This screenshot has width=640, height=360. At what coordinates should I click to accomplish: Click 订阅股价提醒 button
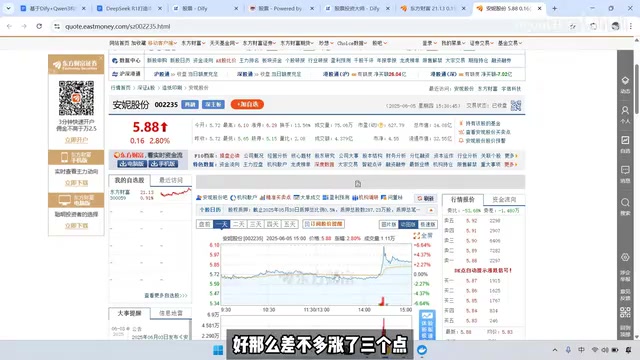[x=323, y=224]
